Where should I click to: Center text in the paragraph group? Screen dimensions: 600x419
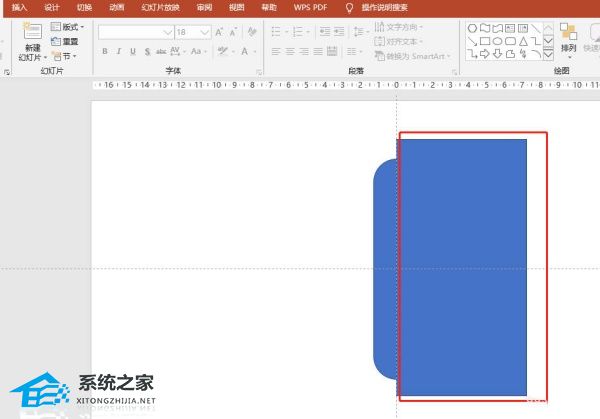click(290, 51)
